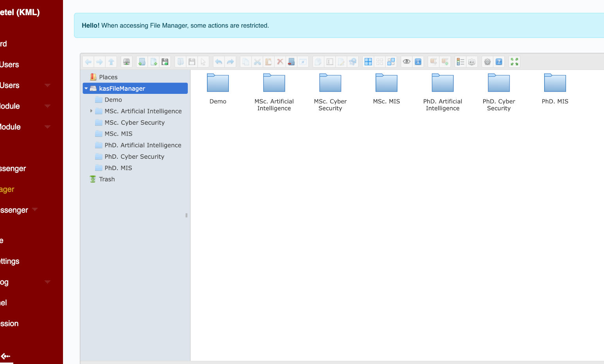Collapse the kasFileManager root arrow
This screenshot has width=604, height=364.
[x=86, y=88]
